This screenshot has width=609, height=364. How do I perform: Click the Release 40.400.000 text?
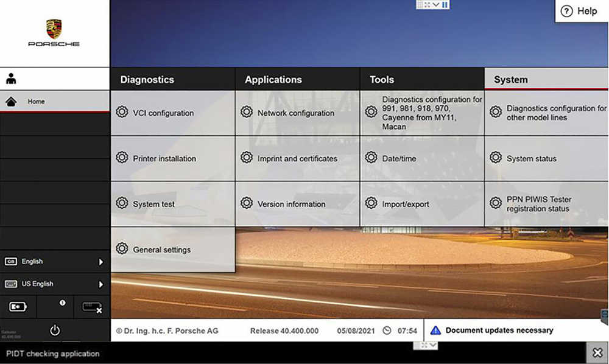pos(284,331)
